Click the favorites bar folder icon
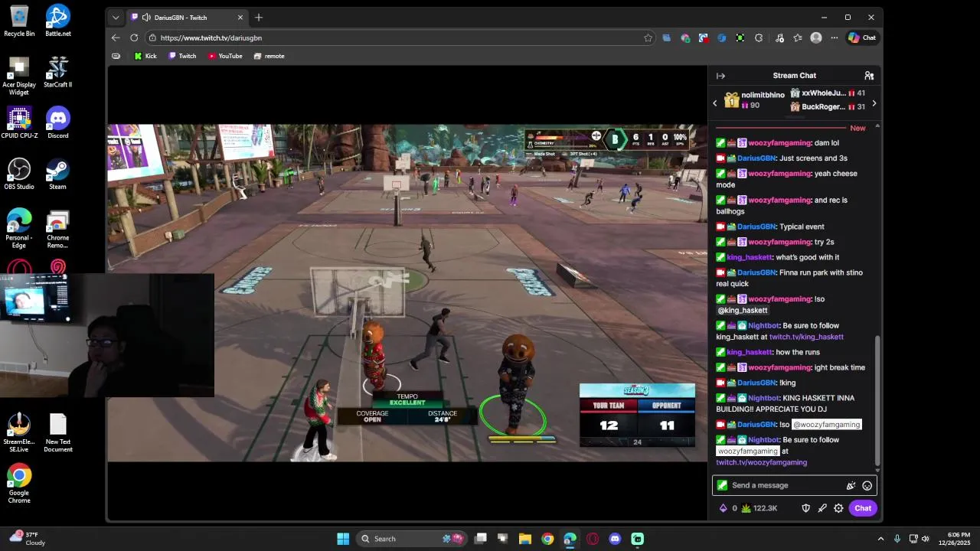Image resolution: width=980 pixels, height=551 pixels. (x=116, y=56)
